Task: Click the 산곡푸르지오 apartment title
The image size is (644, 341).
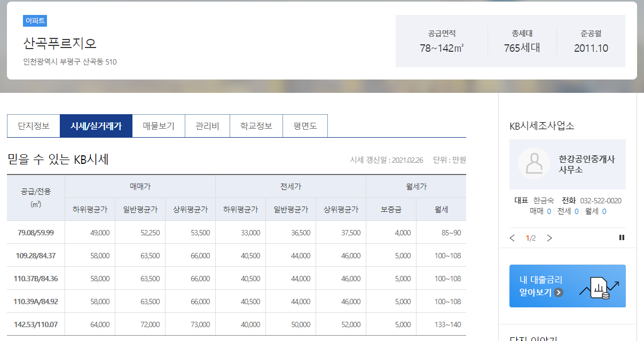Action: [60, 43]
